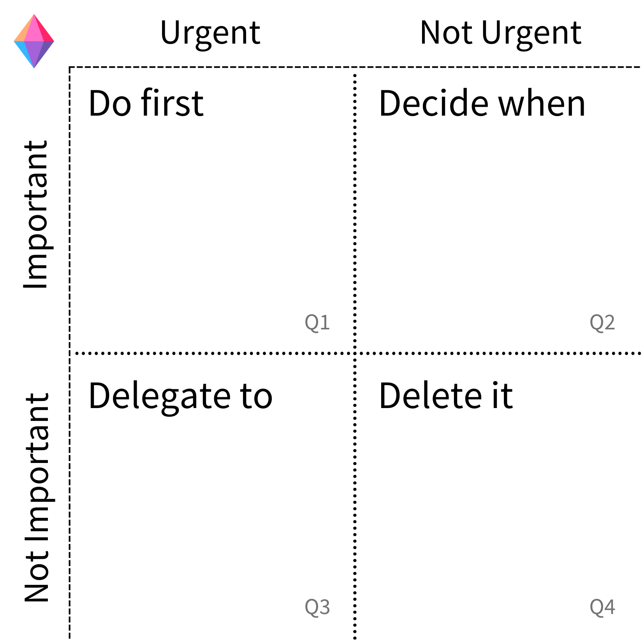Screen dimensions: 644x644
Task: Click the Important row label
Action: tap(36, 214)
